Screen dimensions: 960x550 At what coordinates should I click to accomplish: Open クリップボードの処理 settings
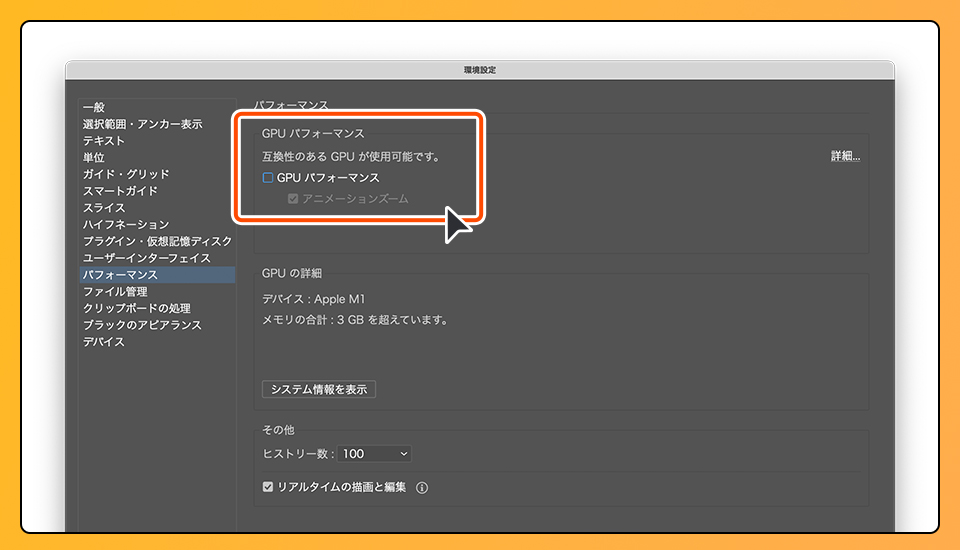pos(157,308)
